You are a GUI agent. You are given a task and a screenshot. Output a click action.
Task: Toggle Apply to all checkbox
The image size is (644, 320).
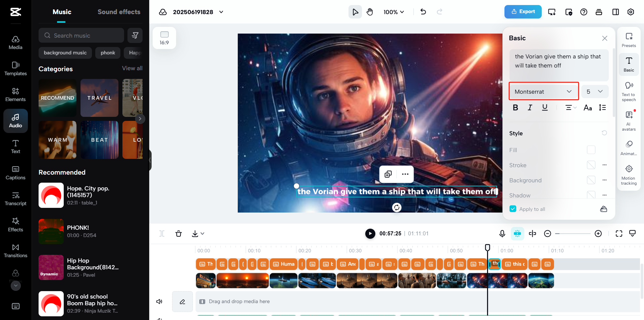point(513,209)
